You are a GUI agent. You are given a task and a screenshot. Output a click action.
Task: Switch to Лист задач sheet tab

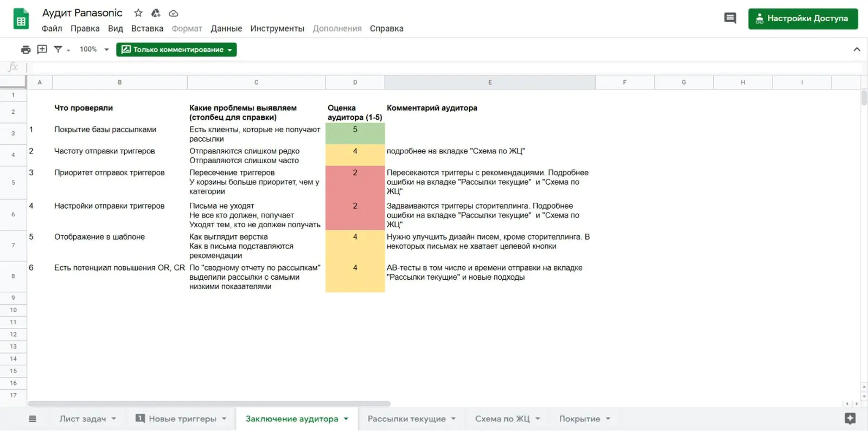[82, 419]
